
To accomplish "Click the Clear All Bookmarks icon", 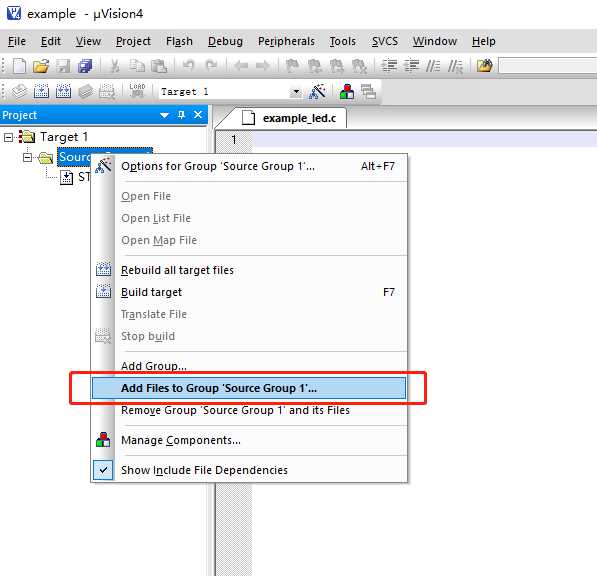I will (x=359, y=66).
